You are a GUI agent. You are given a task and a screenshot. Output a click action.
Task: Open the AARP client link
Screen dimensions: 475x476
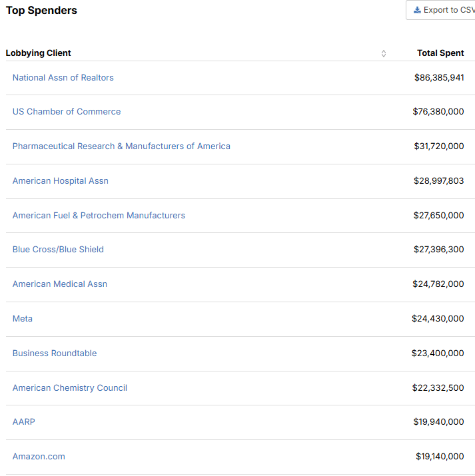click(x=24, y=421)
